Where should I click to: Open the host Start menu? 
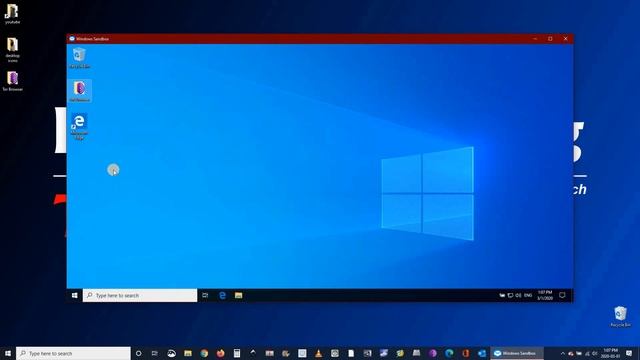click(x=8, y=353)
